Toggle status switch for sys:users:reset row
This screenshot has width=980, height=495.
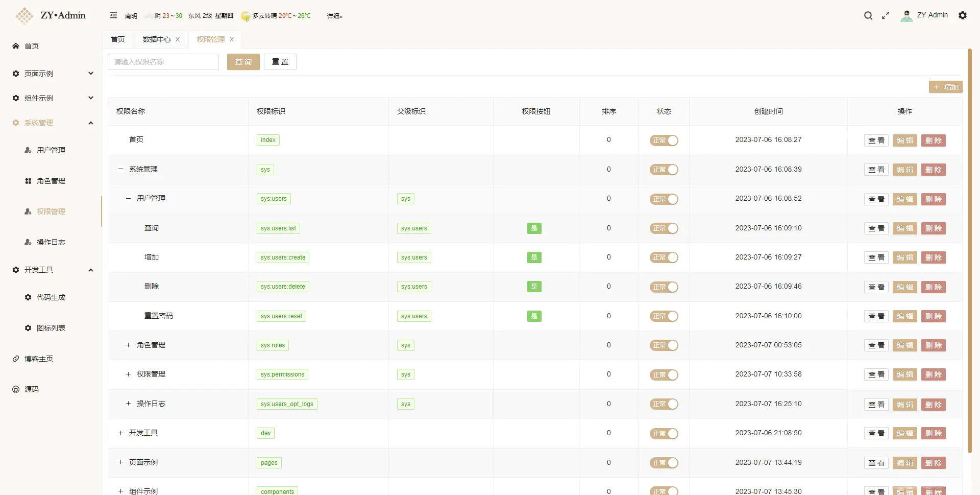(664, 316)
